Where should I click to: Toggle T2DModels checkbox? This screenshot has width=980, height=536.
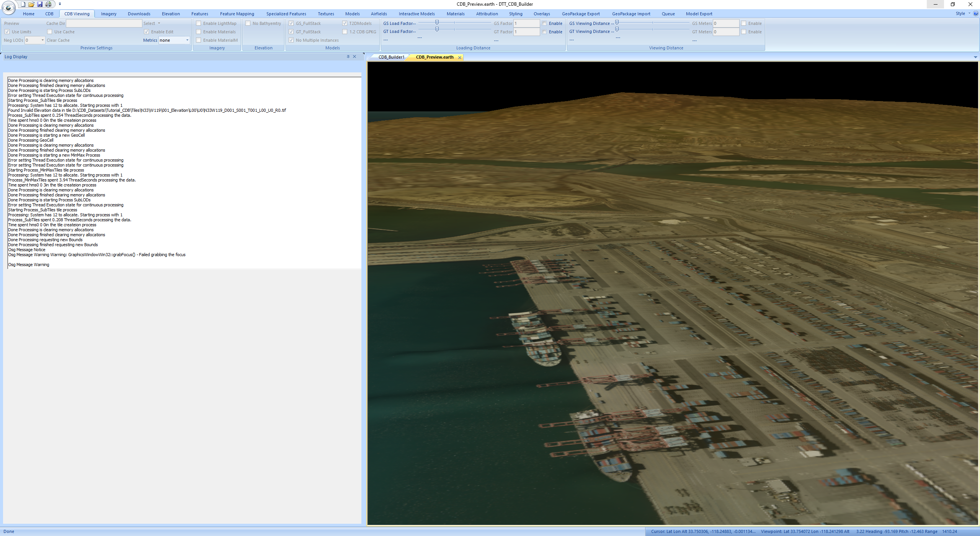345,23
